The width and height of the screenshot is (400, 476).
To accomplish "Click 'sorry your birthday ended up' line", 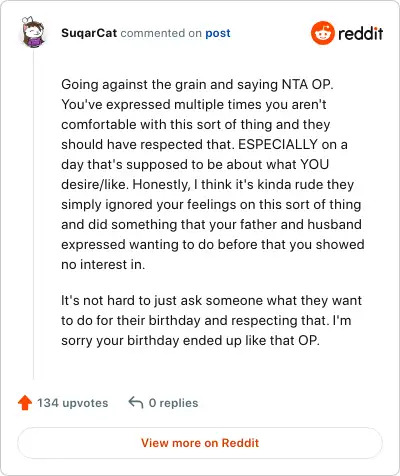I will coord(190,340).
